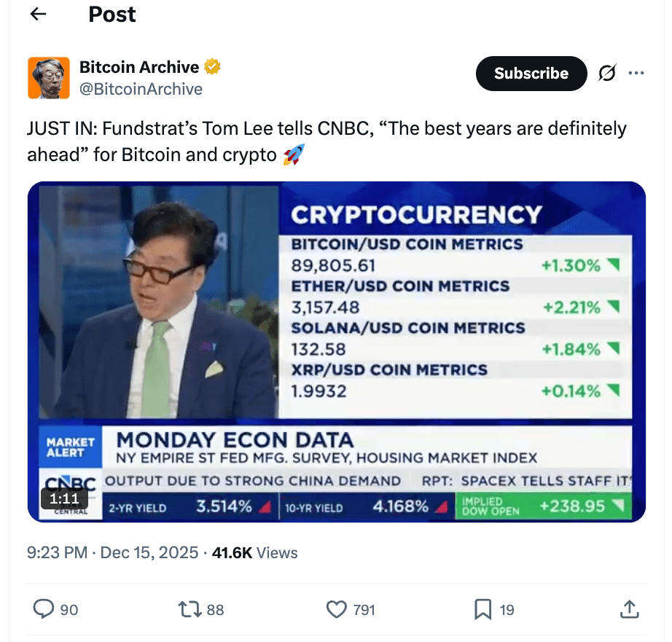Open Bitcoin Archive profile avatar
Image resolution: width=672 pixels, height=642 pixels.
pos(48,78)
